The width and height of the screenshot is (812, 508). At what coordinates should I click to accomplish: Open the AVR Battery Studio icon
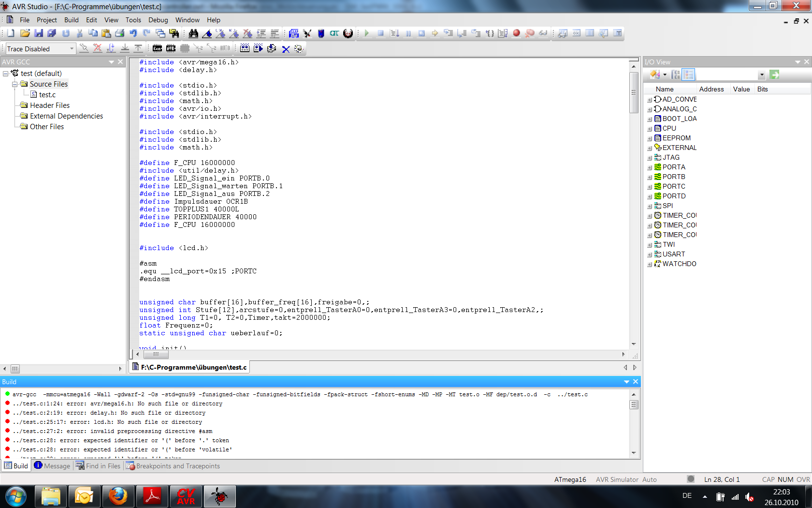(x=321, y=33)
